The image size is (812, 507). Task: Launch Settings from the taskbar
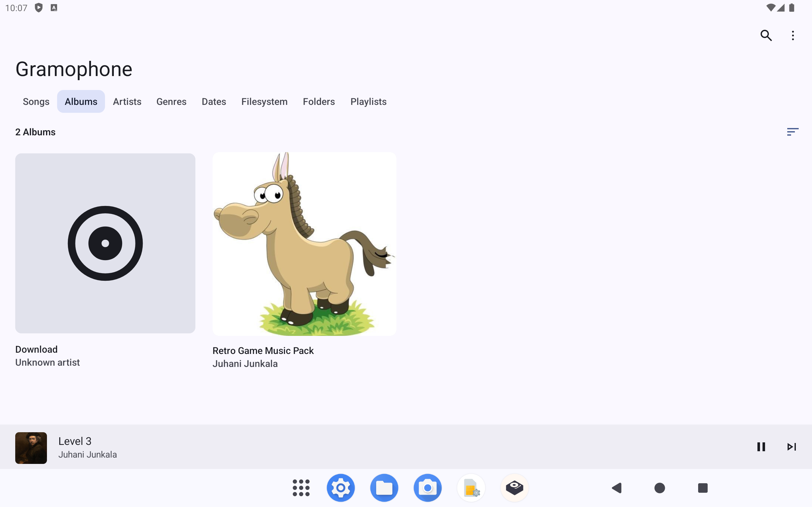(x=341, y=488)
